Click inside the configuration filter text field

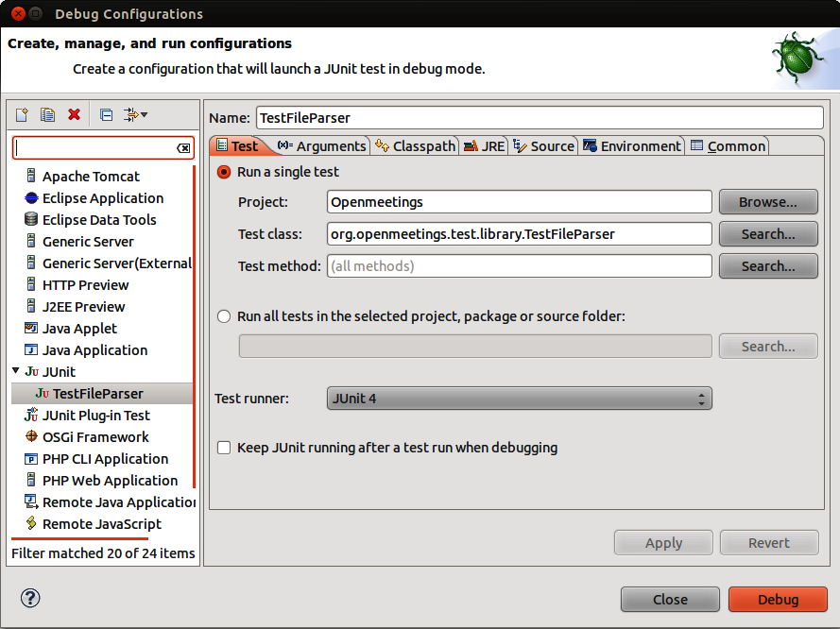[x=95, y=148]
